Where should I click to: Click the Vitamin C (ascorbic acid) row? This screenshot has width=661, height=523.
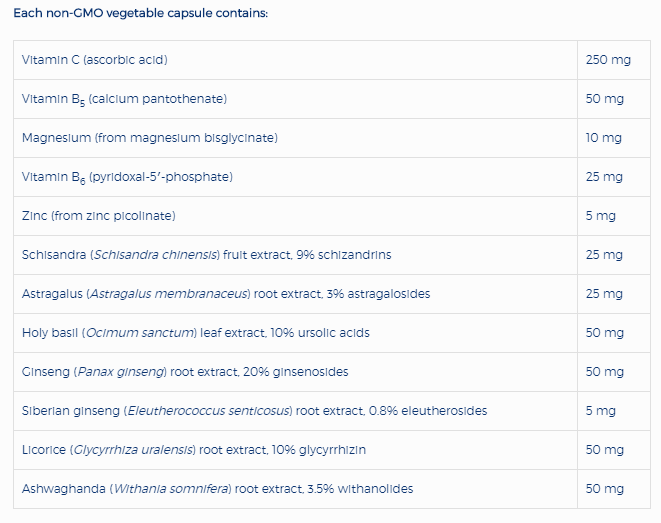pyautogui.click(x=95, y=60)
